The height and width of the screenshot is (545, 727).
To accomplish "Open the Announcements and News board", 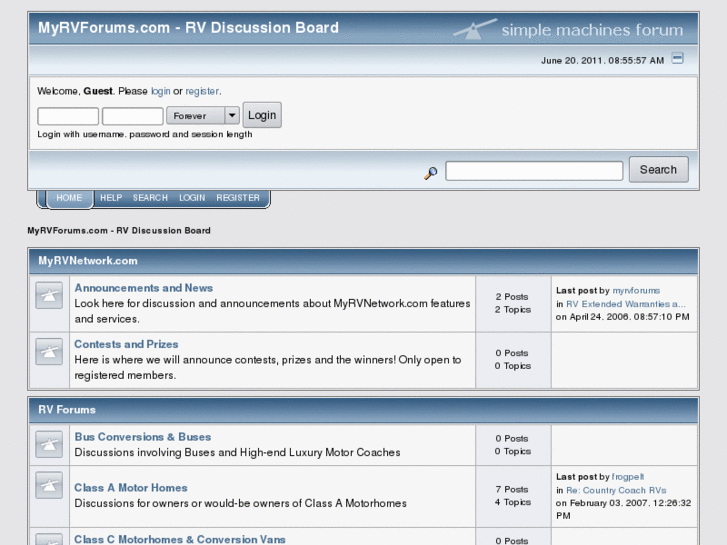I will pyautogui.click(x=144, y=288).
